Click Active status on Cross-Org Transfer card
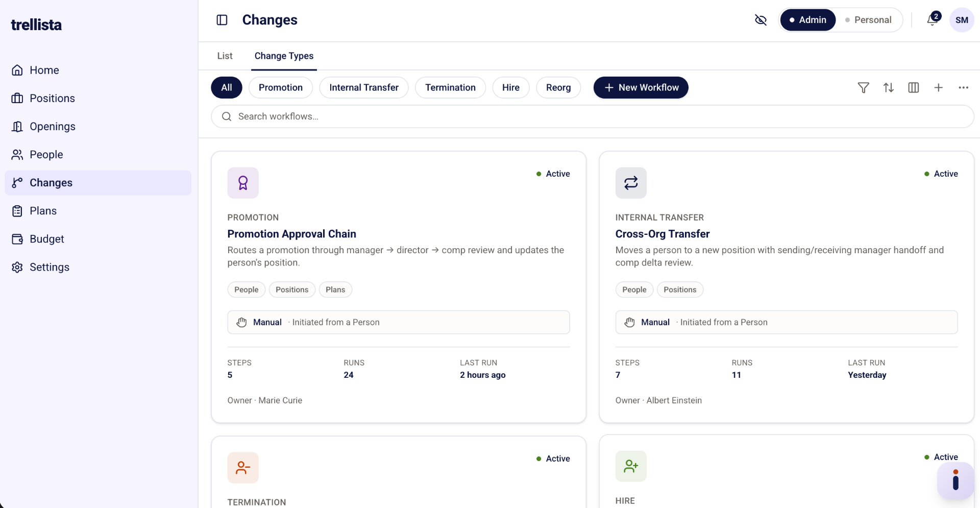This screenshot has width=980, height=508. pyautogui.click(x=941, y=174)
